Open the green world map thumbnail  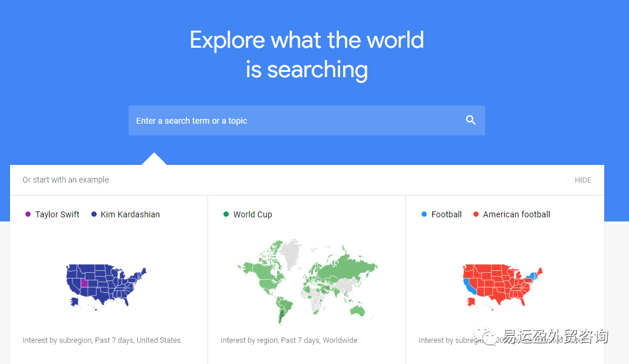click(x=307, y=282)
